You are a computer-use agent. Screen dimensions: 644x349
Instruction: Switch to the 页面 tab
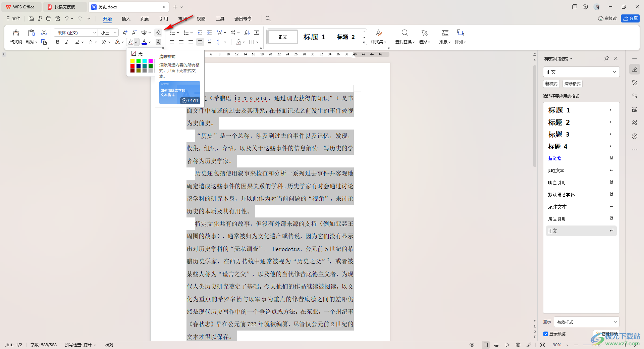click(145, 19)
